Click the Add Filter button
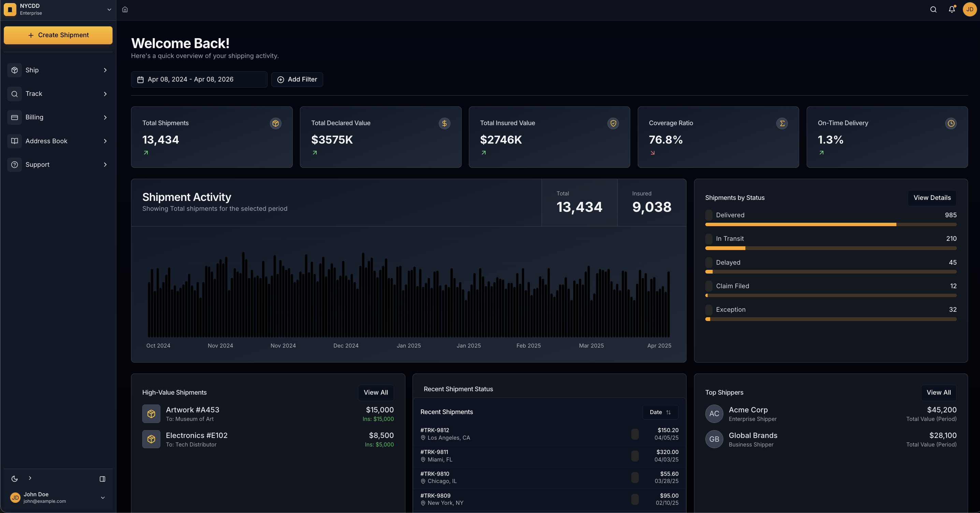The image size is (980, 513). (x=297, y=79)
